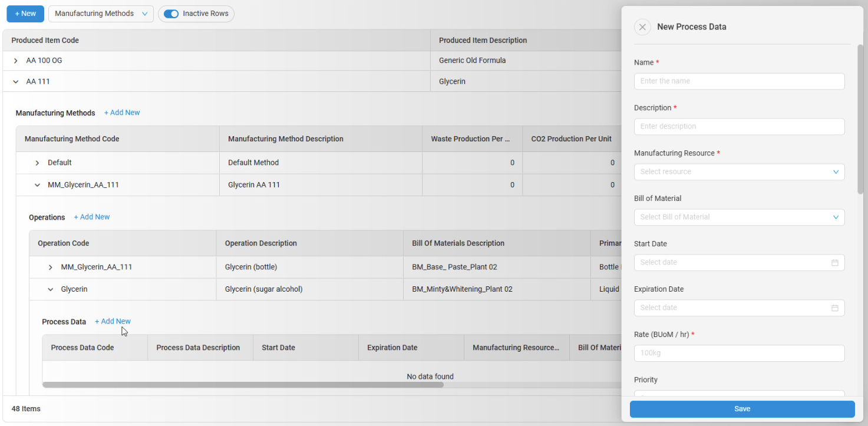
Task: Click the Rate (BUoM / hr) field
Action: pyautogui.click(x=739, y=354)
